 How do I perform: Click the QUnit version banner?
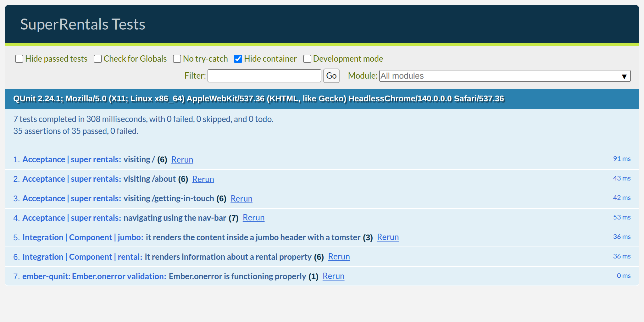(258, 98)
